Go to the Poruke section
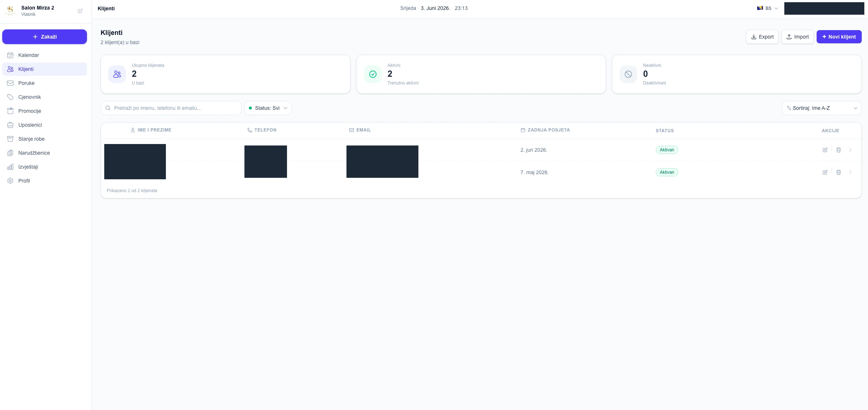868x410 pixels. point(44,83)
